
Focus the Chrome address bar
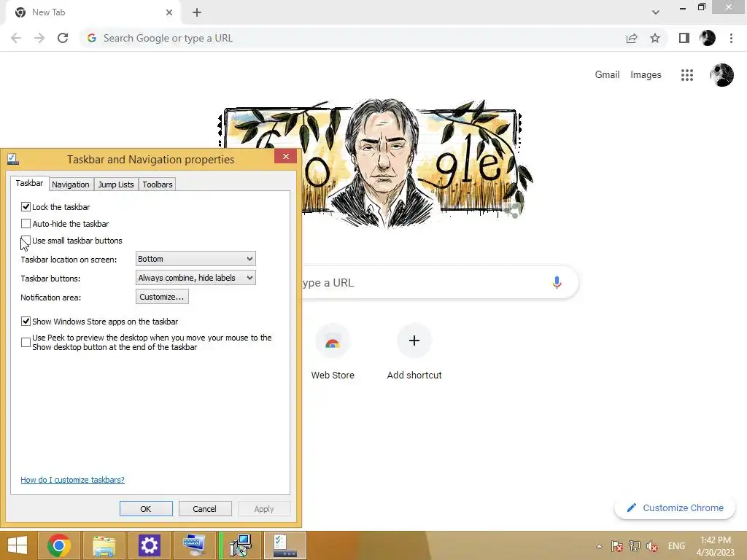(x=352, y=38)
